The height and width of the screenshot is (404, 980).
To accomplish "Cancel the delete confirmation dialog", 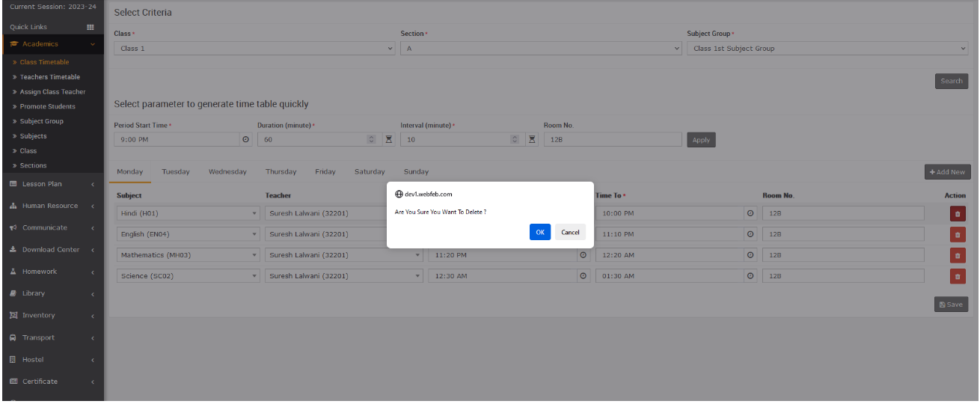I will tap(570, 232).
